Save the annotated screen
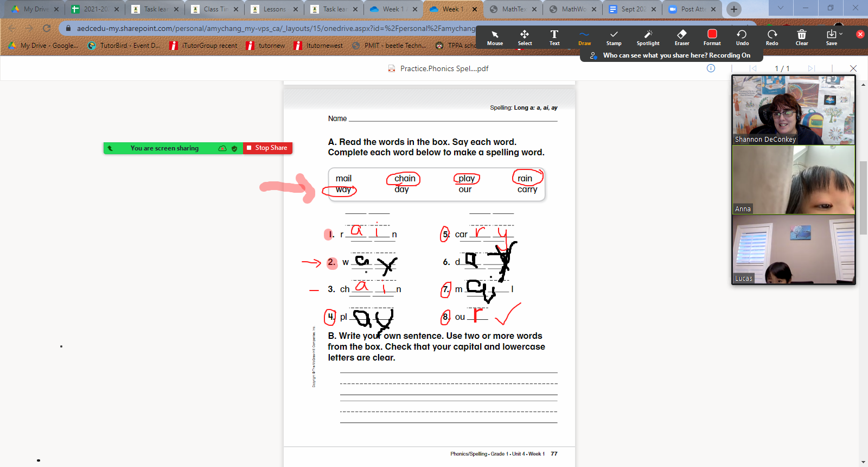The image size is (868, 467). tap(831, 37)
